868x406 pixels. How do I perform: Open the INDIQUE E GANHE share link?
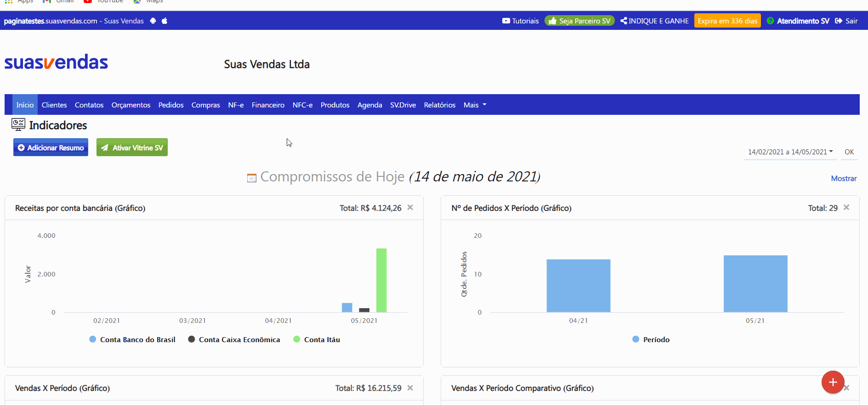654,21
